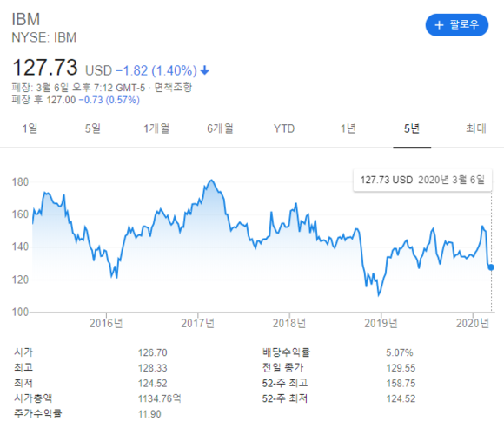Image resolution: width=504 pixels, height=428 pixels.
Task: Click the down arrow beside the price change
Action: click(205, 70)
